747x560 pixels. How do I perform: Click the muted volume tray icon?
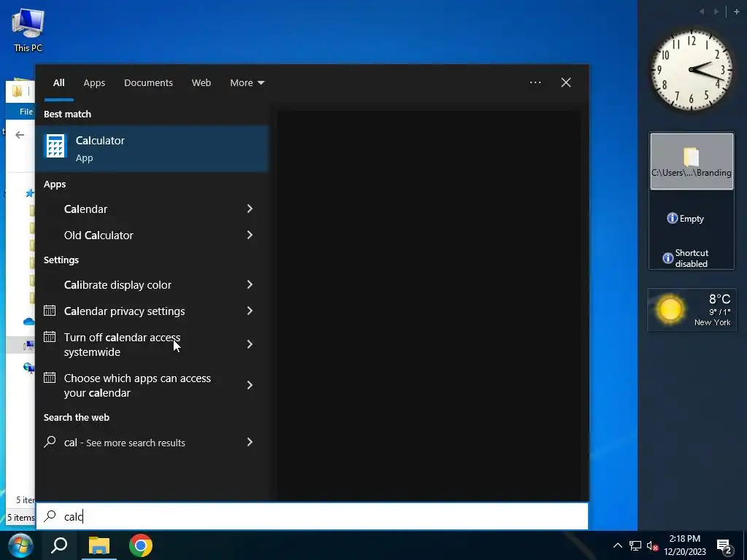653,545
